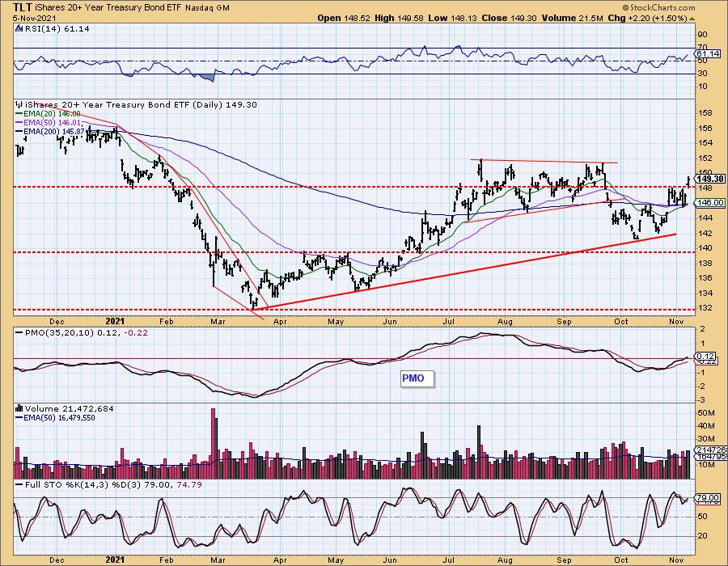Click the 158 price level on the right axis
Viewport: 728px width, 566px height.
[x=705, y=112]
